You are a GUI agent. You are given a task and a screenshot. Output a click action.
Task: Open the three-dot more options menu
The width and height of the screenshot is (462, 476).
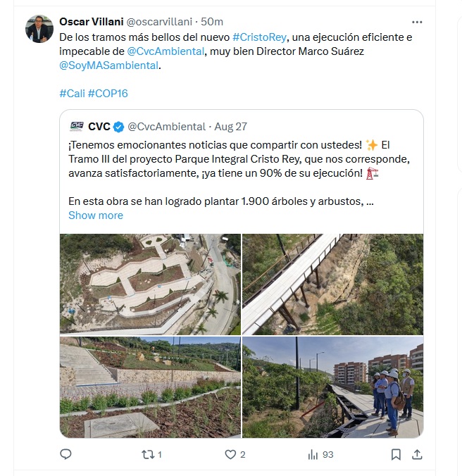417,22
